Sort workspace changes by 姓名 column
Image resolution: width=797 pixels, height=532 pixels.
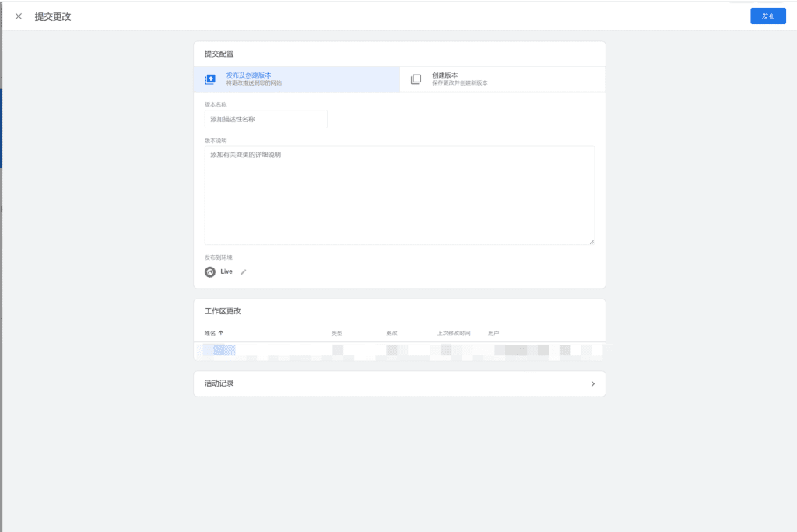[x=214, y=334]
